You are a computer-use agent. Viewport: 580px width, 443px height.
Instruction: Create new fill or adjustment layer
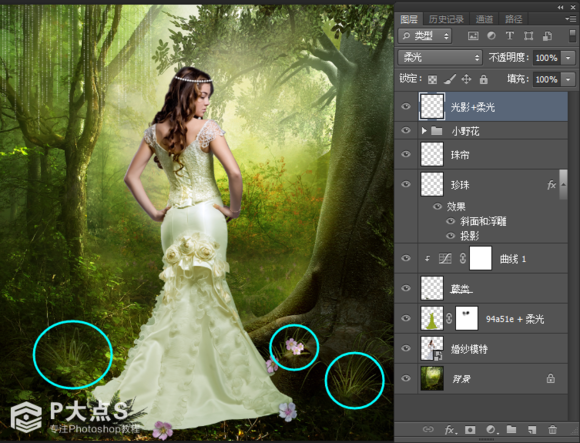click(x=491, y=429)
